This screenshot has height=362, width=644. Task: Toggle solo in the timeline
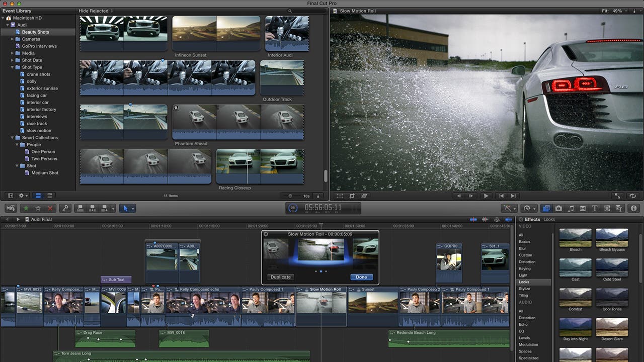click(497, 220)
